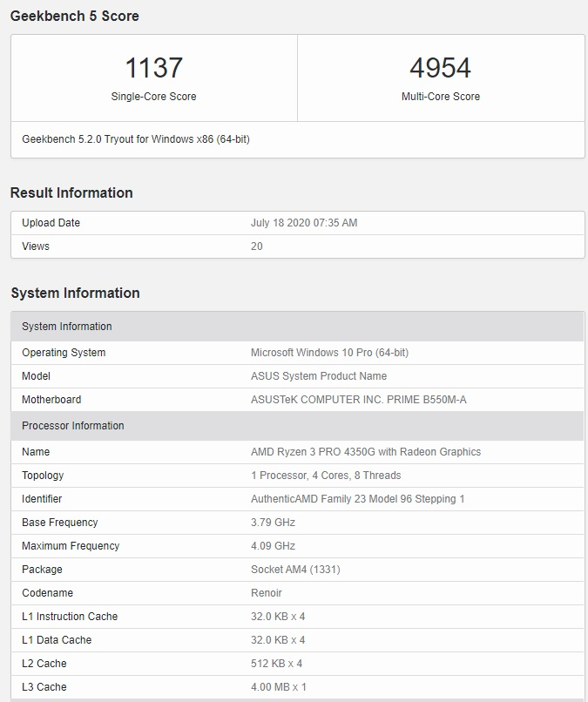Select Socket AM4 (1331) value

pyautogui.click(x=295, y=570)
